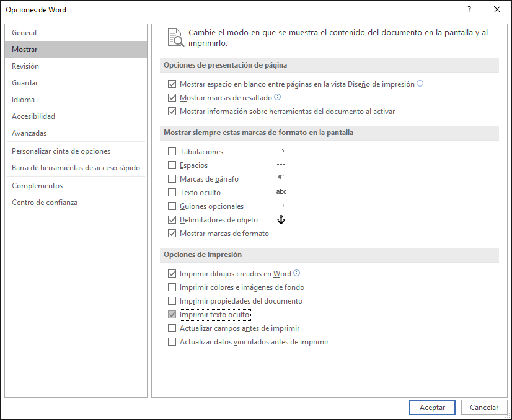Click info icon beside Mostrar marcas de resaltado
This screenshot has height=420, width=512.
tap(278, 97)
